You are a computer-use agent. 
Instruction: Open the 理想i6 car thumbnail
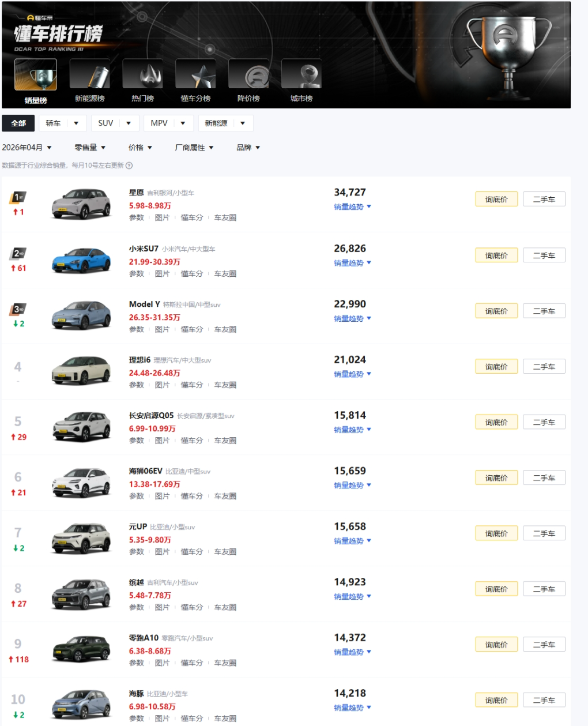pos(81,371)
